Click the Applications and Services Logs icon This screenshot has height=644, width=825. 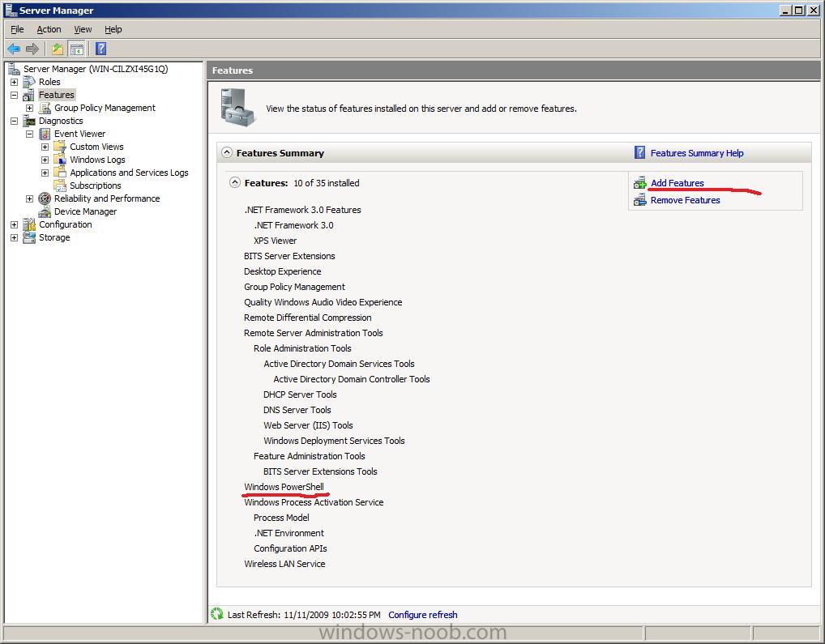pos(60,173)
